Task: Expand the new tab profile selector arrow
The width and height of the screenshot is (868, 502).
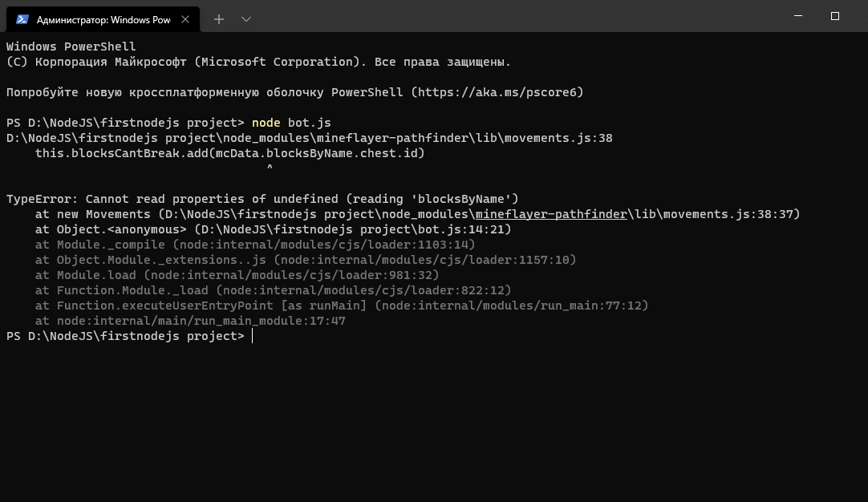Action: (245, 18)
